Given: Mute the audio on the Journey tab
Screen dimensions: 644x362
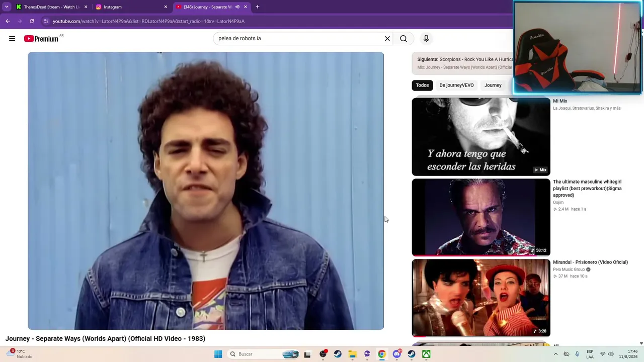Looking at the screenshot, I should pyautogui.click(x=237, y=7).
